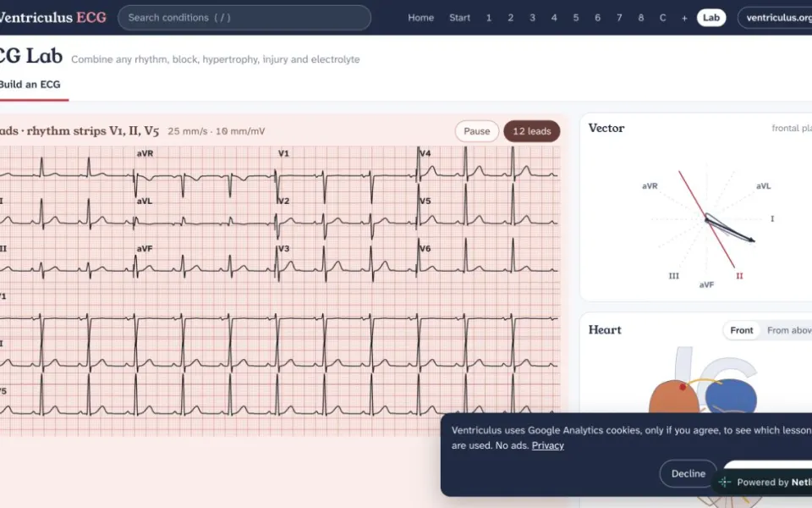
Task: Click the V2 lead label on ECG
Action: pos(283,202)
